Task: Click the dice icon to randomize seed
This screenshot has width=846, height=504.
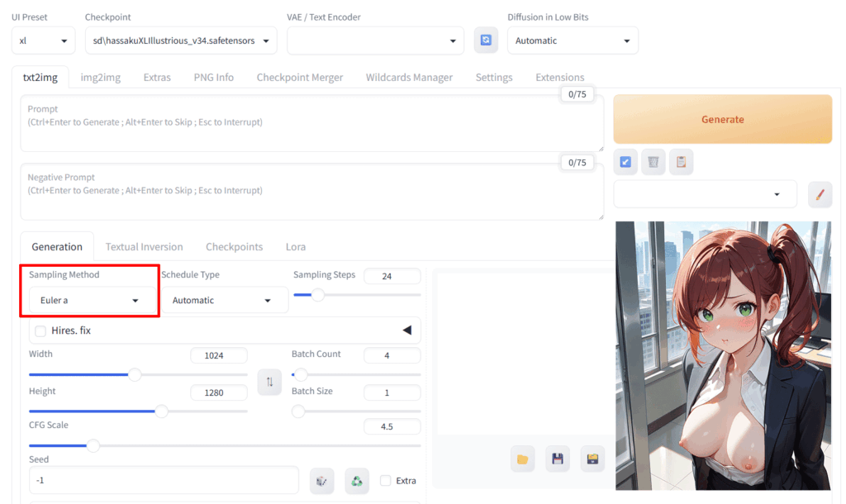Action: (321, 481)
